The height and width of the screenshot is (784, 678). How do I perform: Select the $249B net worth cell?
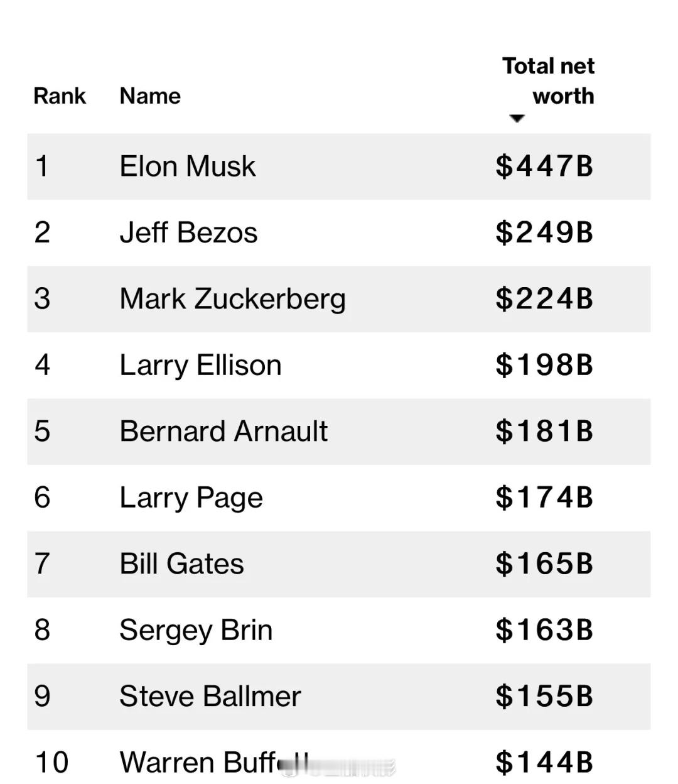[544, 232]
